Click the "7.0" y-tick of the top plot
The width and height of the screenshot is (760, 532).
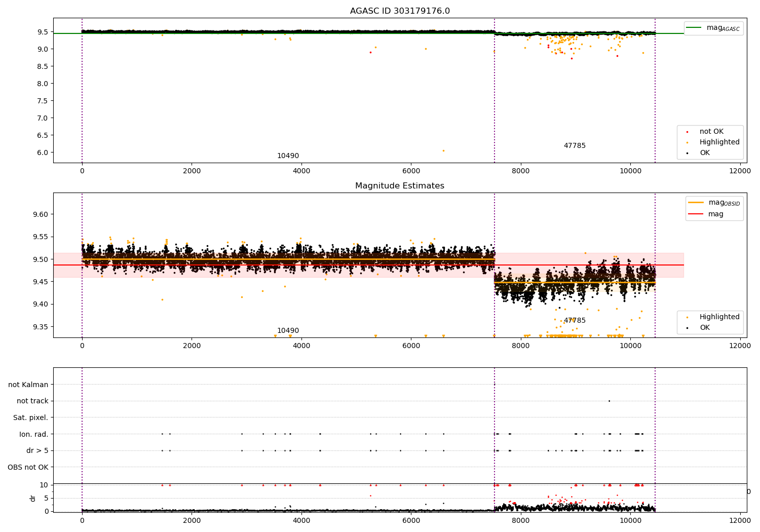click(43, 118)
